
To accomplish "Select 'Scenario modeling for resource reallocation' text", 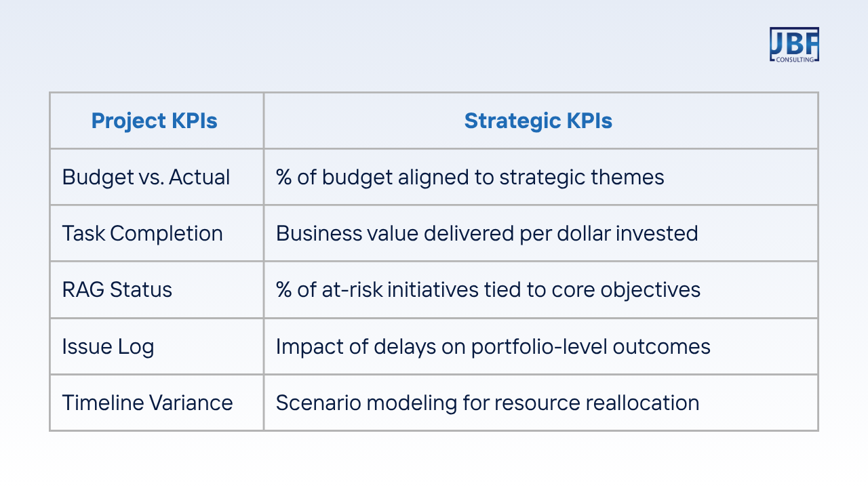I will click(488, 403).
